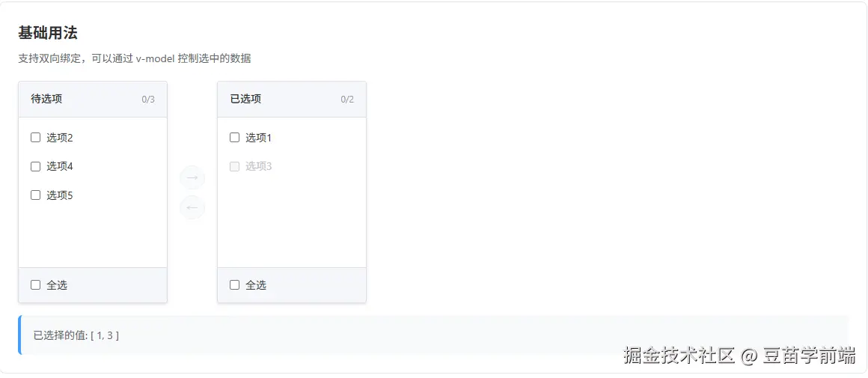Click the 0/3 count in 待选项 header

tap(148, 100)
